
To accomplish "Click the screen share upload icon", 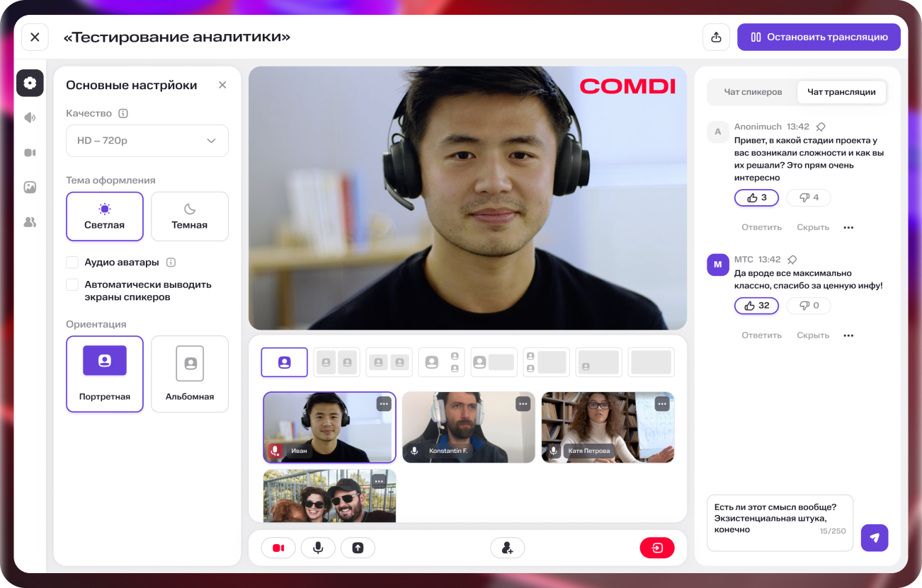I will (358, 548).
